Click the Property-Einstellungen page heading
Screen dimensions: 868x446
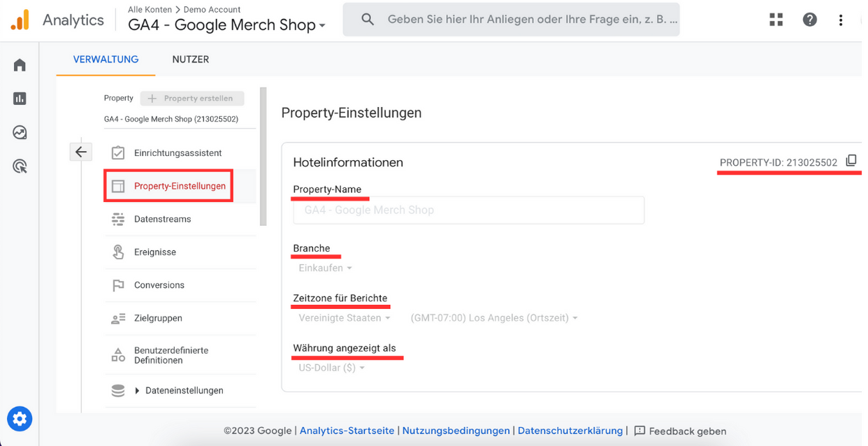point(351,113)
